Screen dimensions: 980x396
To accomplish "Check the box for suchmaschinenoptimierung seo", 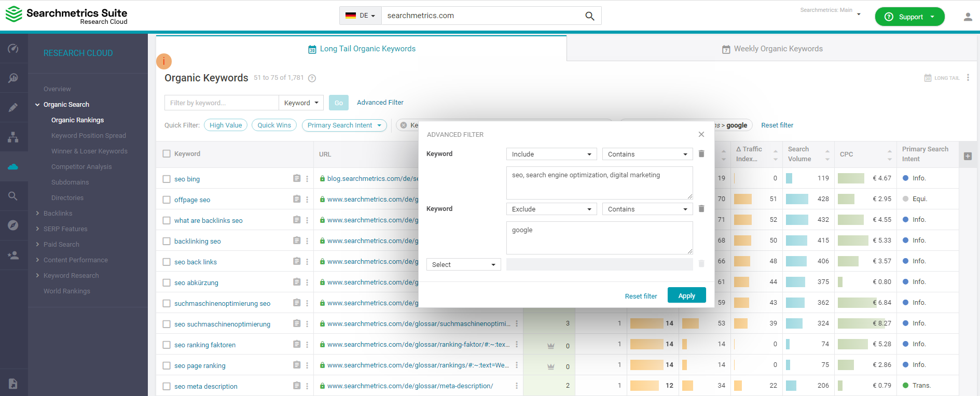I will [167, 303].
